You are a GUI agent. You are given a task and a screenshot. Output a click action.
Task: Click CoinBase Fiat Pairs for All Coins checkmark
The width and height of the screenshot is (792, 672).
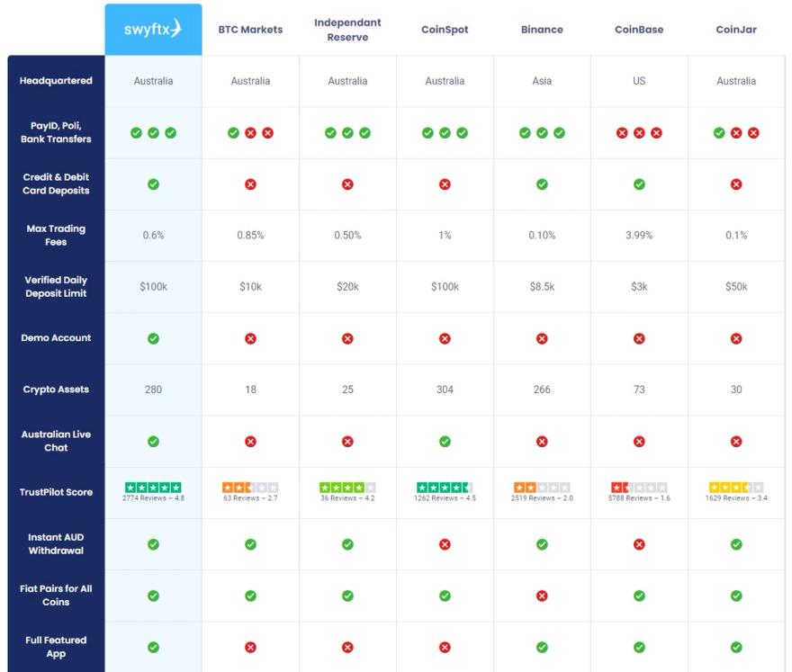click(640, 596)
